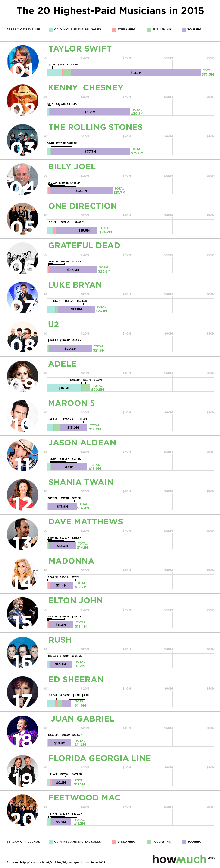Click the Kenny Chesney name heading
Image resolution: width=220 pixels, height=868 pixels.
[85, 88]
